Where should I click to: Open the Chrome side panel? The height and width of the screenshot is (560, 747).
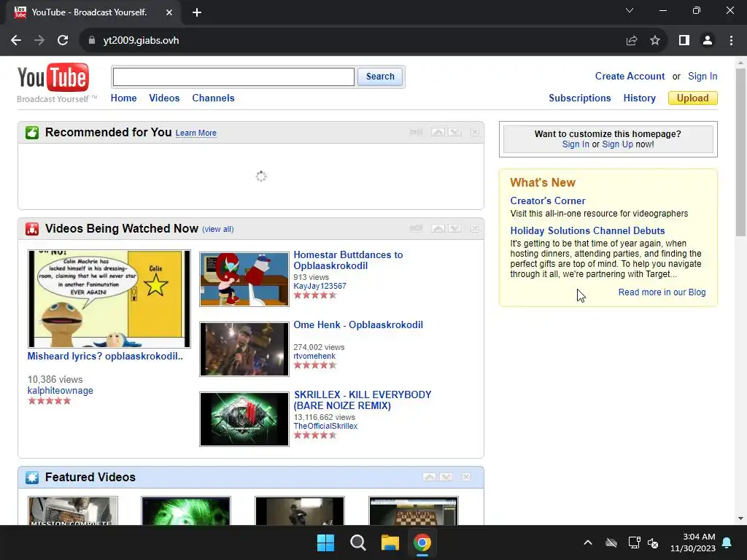click(684, 41)
